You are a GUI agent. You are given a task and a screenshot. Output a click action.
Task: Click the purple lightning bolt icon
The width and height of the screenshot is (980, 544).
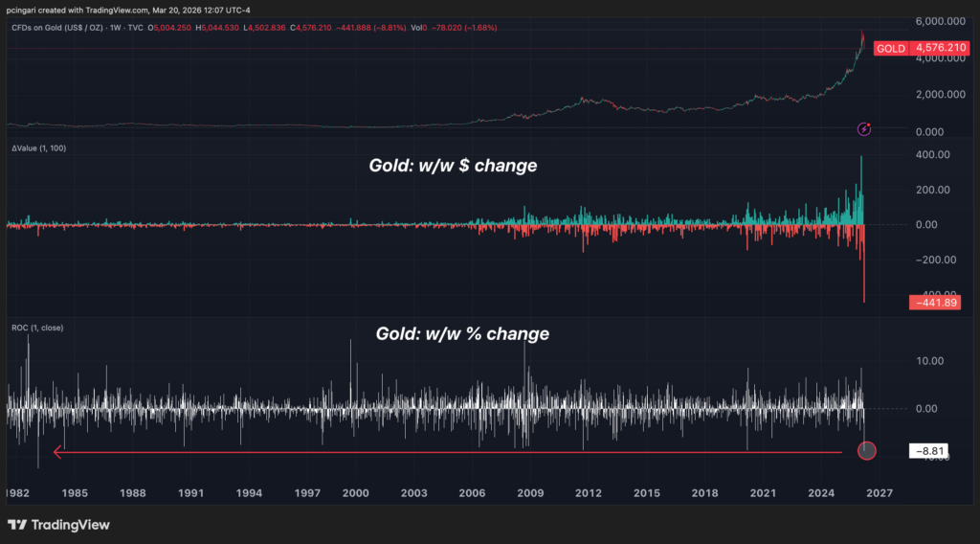coord(864,128)
